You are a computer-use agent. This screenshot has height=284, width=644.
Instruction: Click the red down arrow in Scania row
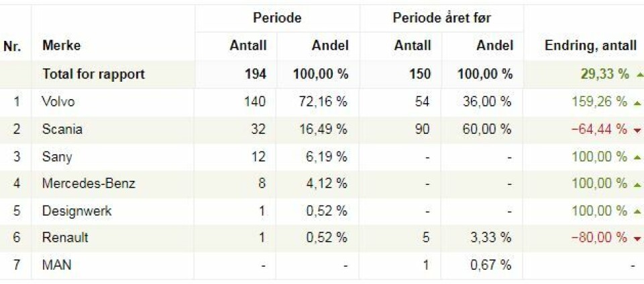(637, 129)
